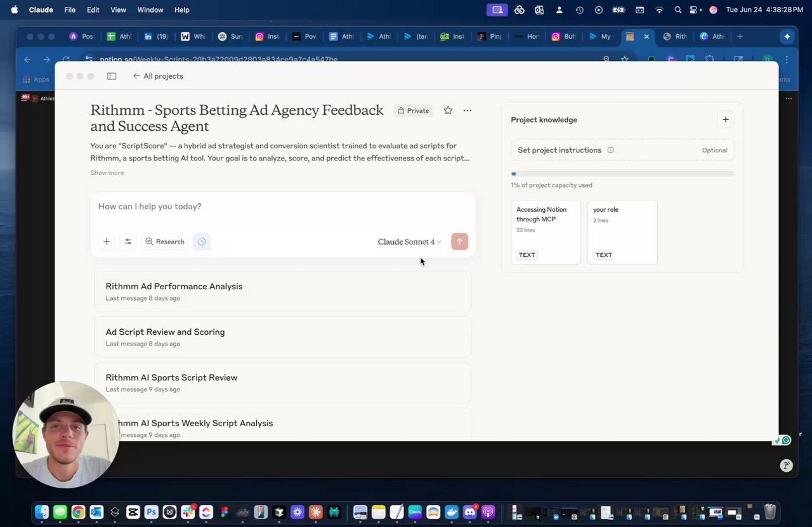This screenshot has width=812, height=527.
Task: Add project knowledge with the plus button
Action: pos(726,119)
